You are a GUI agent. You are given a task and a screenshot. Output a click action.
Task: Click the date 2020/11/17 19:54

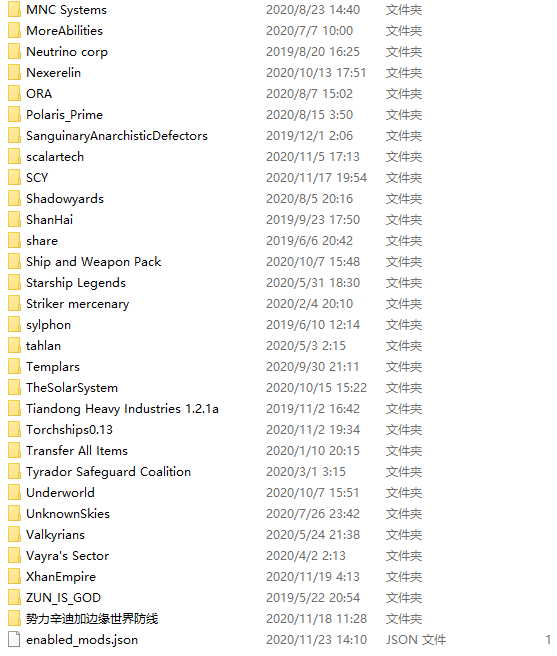tap(316, 177)
